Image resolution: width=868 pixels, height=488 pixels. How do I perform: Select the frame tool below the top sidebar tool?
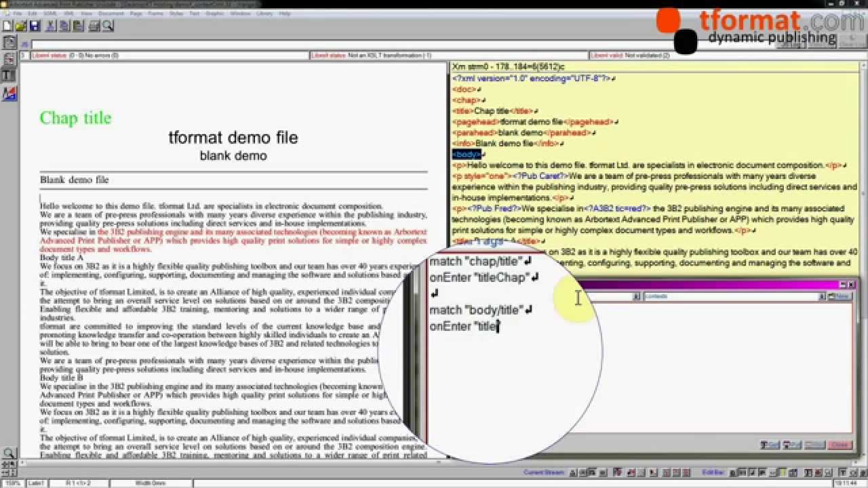pos(9,59)
